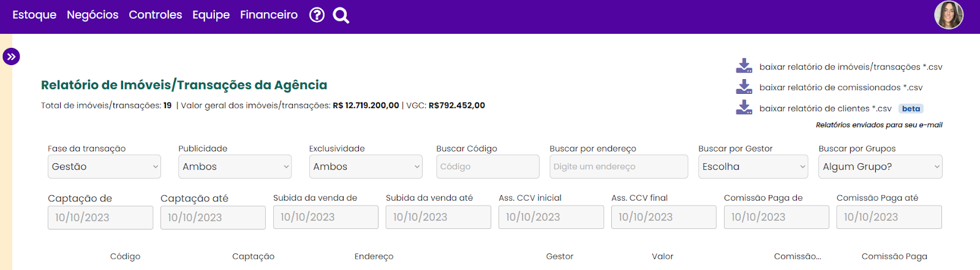Select the VGC value R$792.452,00
The image size is (980, 270).
pyautogui.click(x=457, y=106)
